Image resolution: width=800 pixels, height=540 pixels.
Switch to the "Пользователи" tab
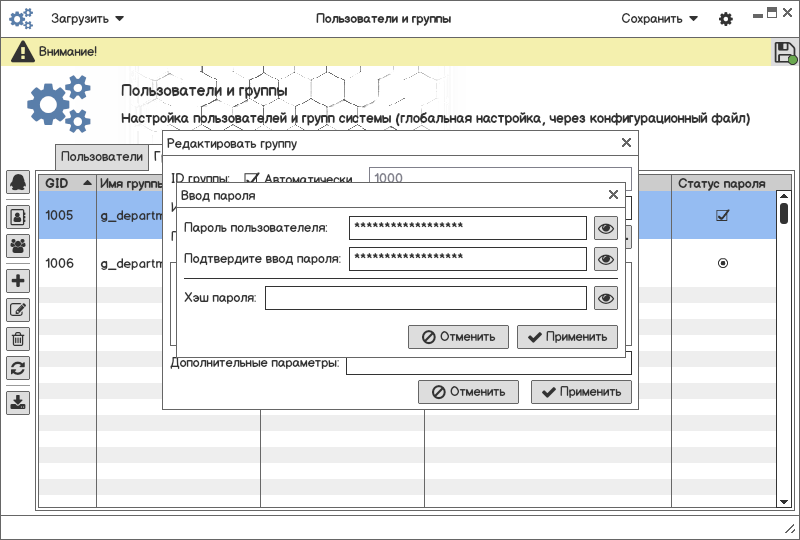coord(101,157)
